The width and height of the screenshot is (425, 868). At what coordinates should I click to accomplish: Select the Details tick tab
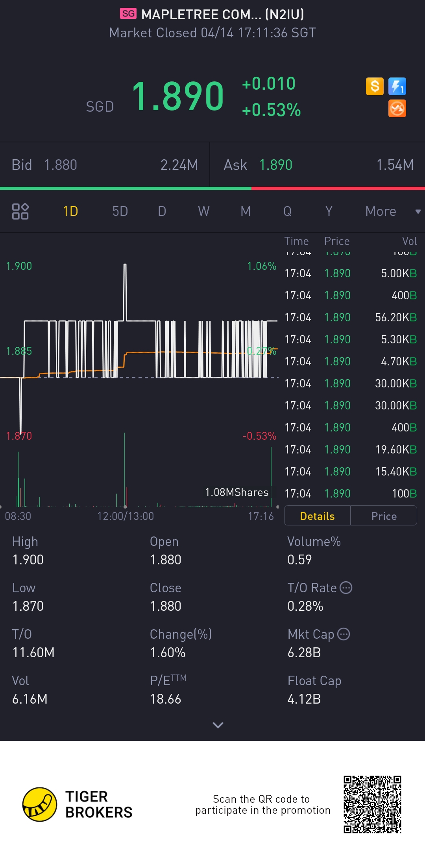click(317, 516)
